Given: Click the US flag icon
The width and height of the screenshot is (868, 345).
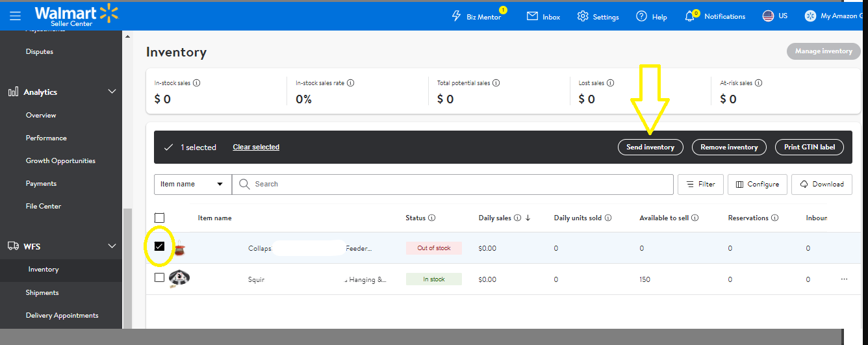Looking at the screenshot, I should pos(769,16).
